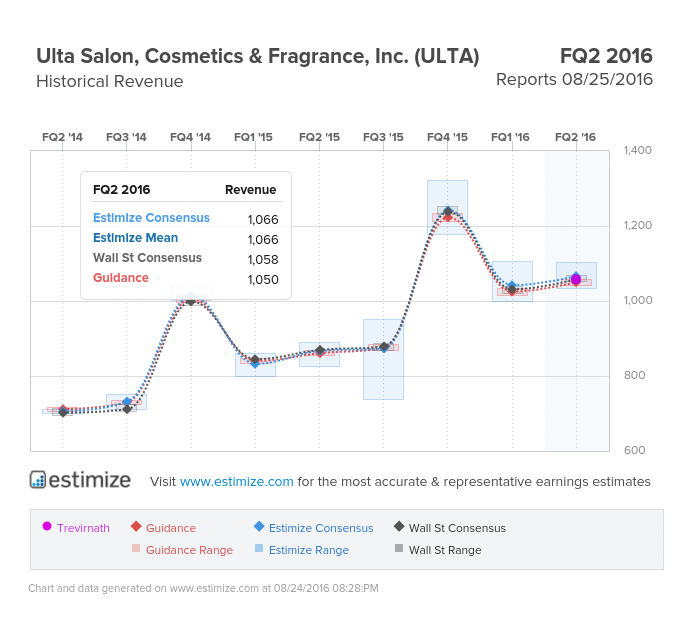Click the FQ3 '14 dark Wall St point
The image size is (685, 620).
[127, 409]
